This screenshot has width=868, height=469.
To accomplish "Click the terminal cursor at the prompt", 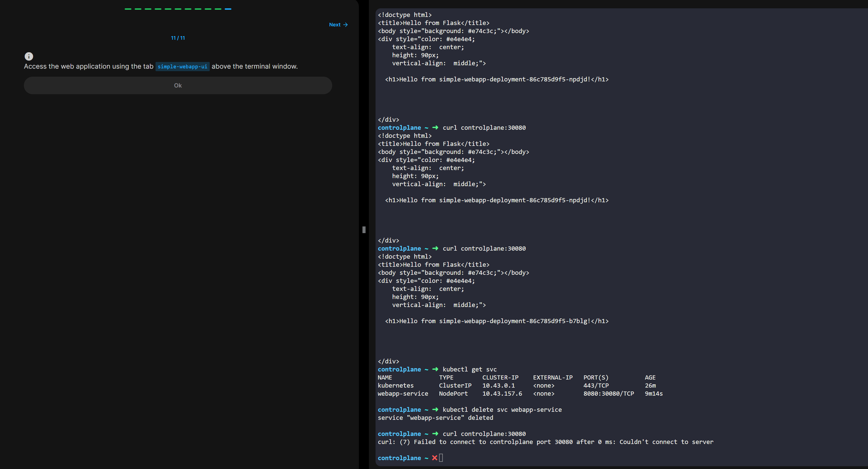I will coord(441,458).
